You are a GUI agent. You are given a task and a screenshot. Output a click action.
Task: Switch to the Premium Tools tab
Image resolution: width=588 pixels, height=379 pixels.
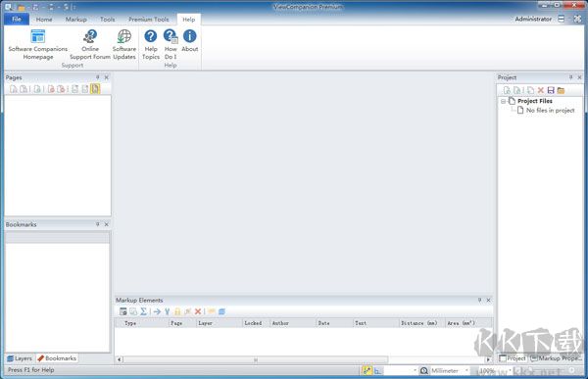coord(149,20)
